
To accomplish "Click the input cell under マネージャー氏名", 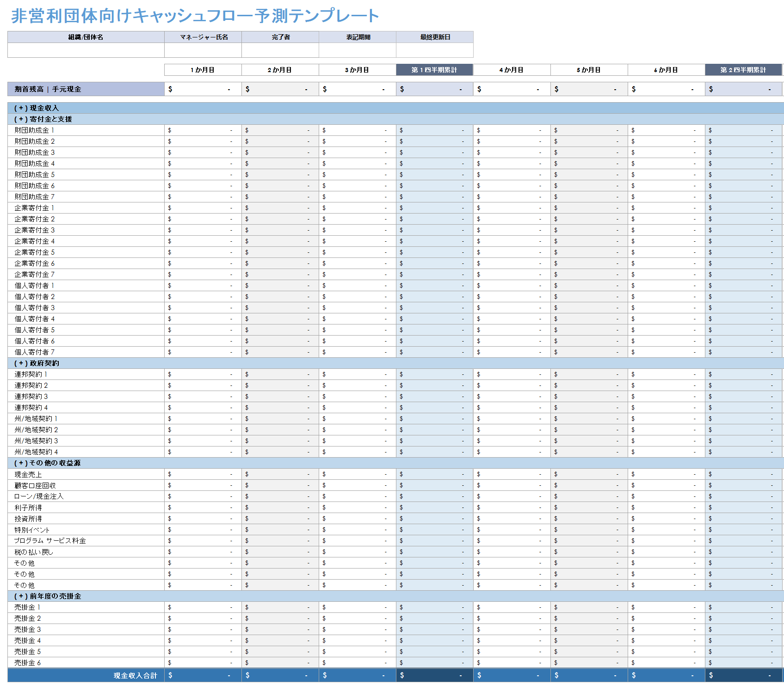I will (203, 50).
